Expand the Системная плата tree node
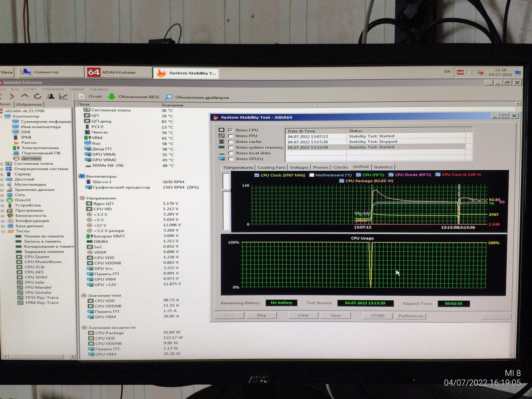The width and height of the screenshot is (532, 399). tap(2, 164)
